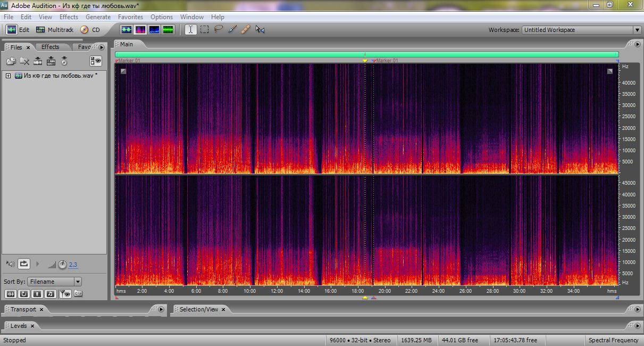Click the preview volume knob
The height and width of the screenshot is (346, 644).
click(62, 265)
